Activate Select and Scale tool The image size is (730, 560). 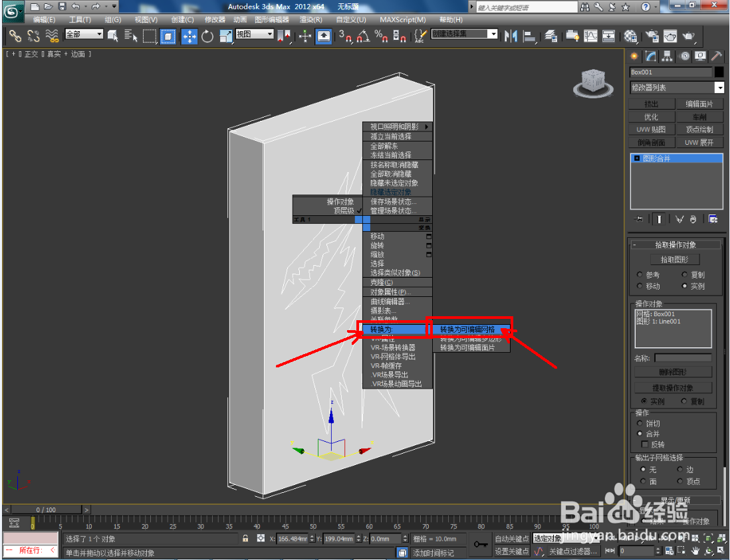point(225,36)
